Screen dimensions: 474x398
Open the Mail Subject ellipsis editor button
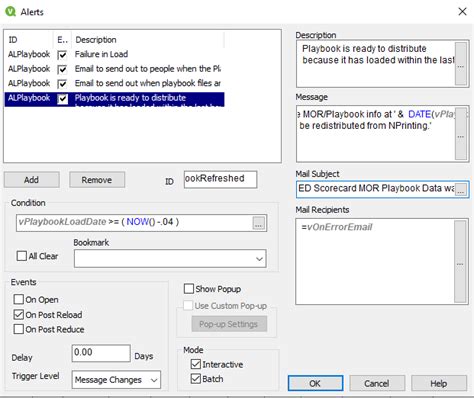point(461,189)
